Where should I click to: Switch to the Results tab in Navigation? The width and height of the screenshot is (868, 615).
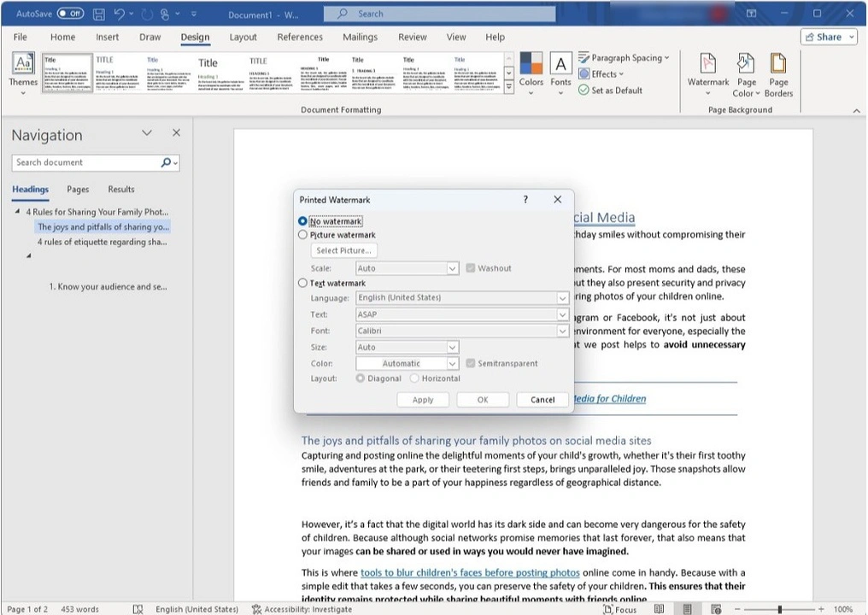pyautogui.click(x=120, y=189)
